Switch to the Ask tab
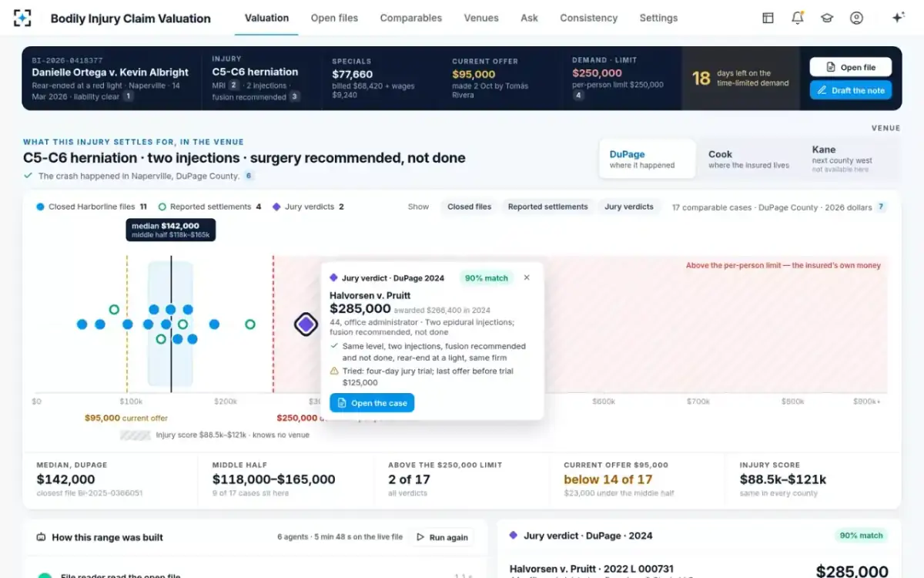 529,18
